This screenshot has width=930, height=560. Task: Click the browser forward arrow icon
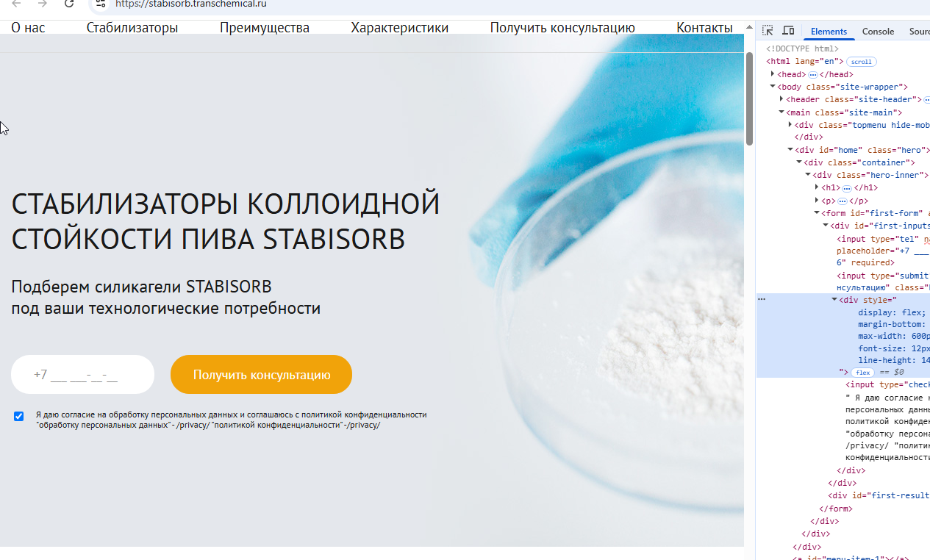43,4
